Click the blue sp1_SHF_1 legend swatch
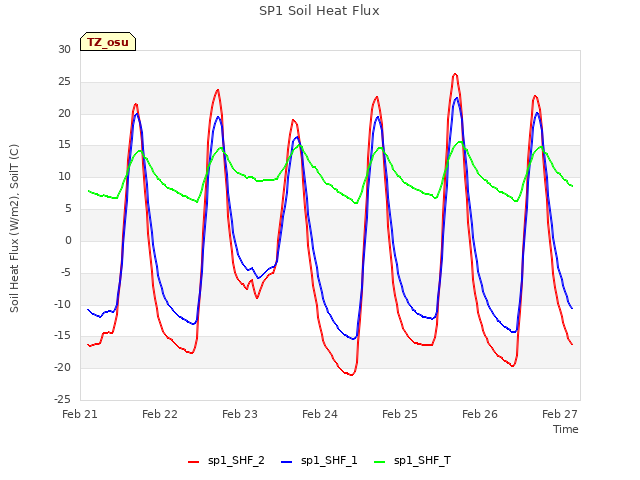This screenshot has height=480, width=640. click(x=287, y=462)
